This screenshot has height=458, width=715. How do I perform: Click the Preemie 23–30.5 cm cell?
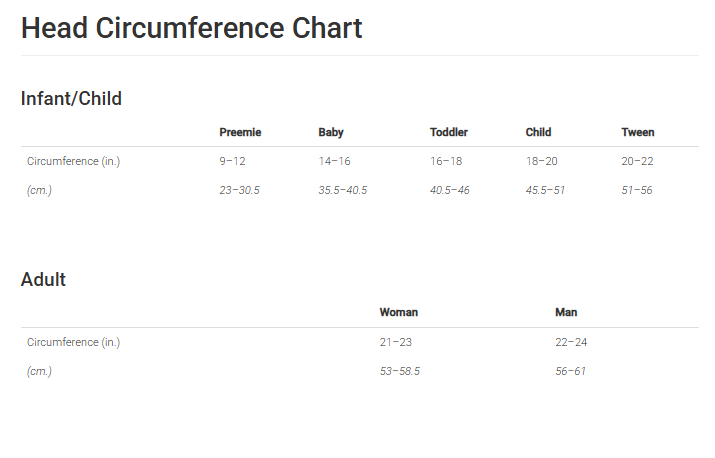point(239,190)
